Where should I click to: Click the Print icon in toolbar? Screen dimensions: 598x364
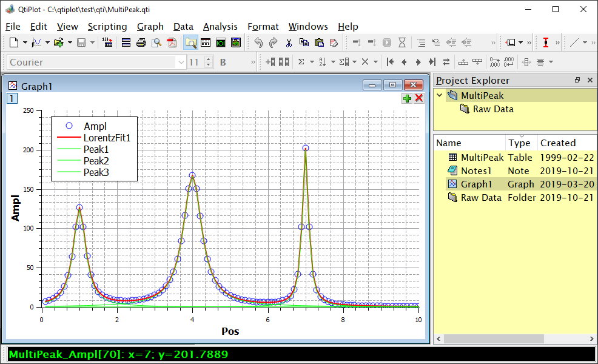[141, 42]
